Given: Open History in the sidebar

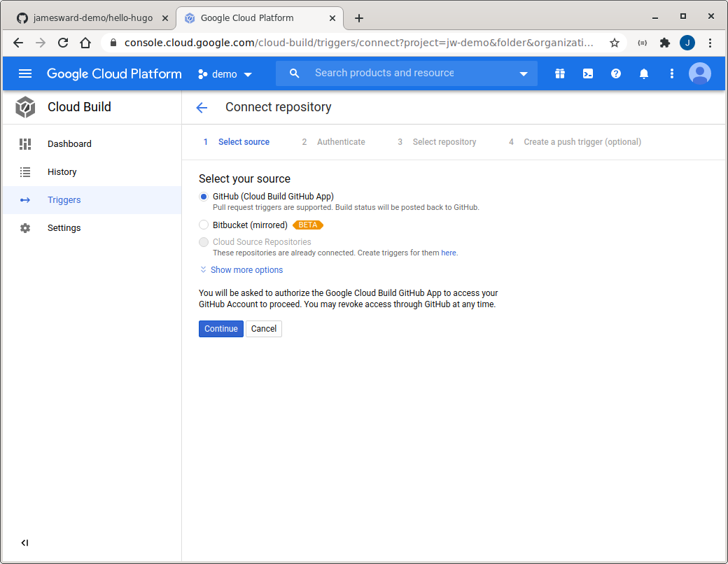Looking at the screenshot, I should [x=62, y=172].
